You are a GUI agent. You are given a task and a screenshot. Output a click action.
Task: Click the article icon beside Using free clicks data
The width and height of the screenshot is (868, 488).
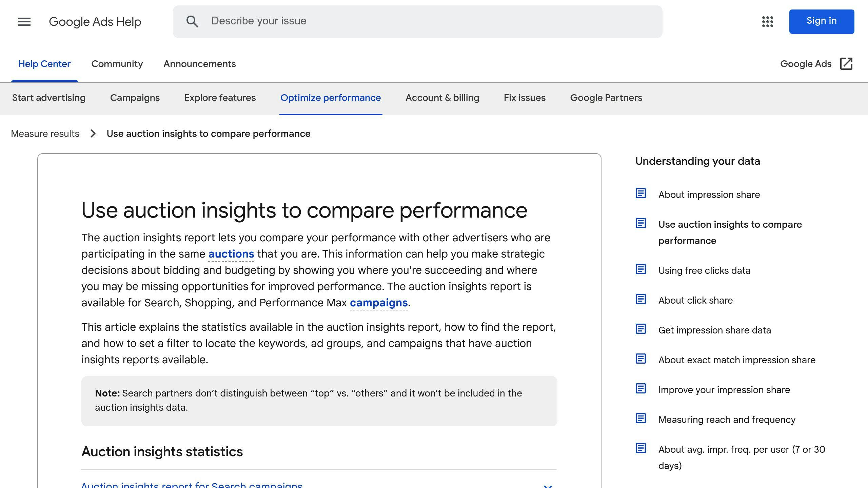click(x=640, y=269)
